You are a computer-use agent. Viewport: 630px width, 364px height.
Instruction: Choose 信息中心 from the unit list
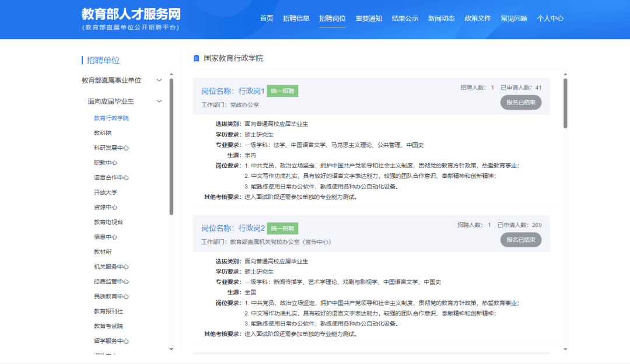coord(105,237)
